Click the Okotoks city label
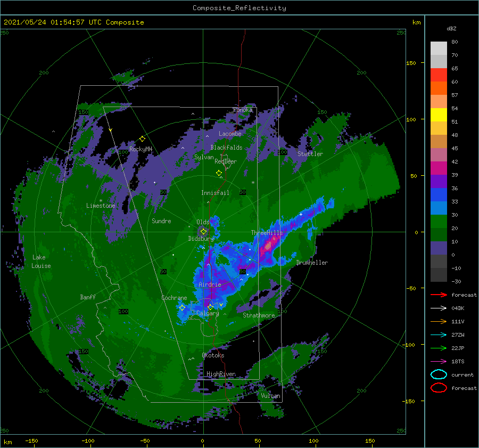This screenshot has height=448, width=479. (x=213, y=355)
